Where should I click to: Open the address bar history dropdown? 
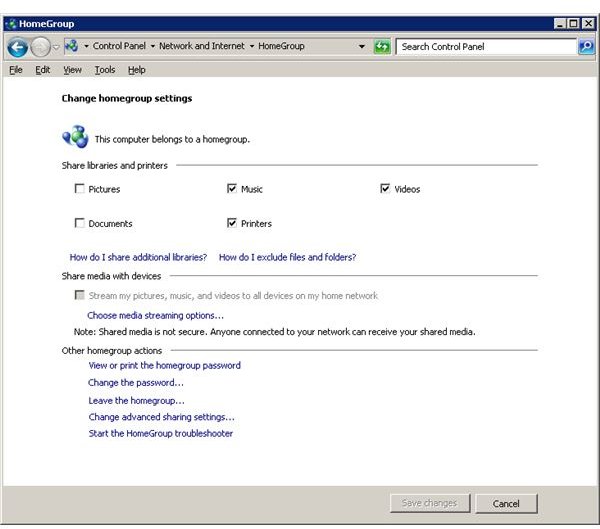(x=362, y=47)
